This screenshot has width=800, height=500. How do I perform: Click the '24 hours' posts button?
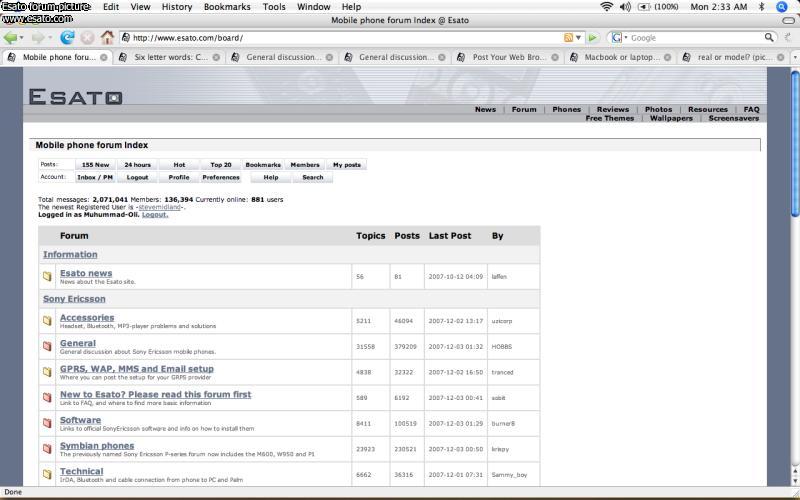click(x=138, y=165)
